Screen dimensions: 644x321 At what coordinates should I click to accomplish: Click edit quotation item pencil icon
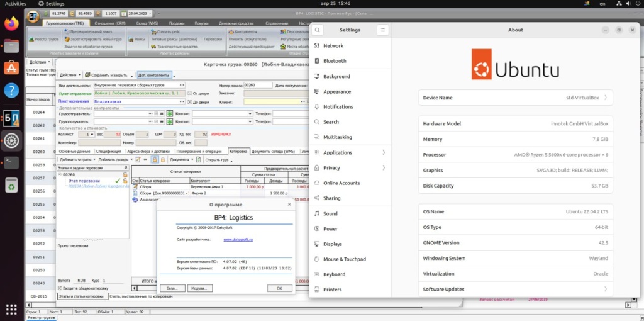point(138,159)
